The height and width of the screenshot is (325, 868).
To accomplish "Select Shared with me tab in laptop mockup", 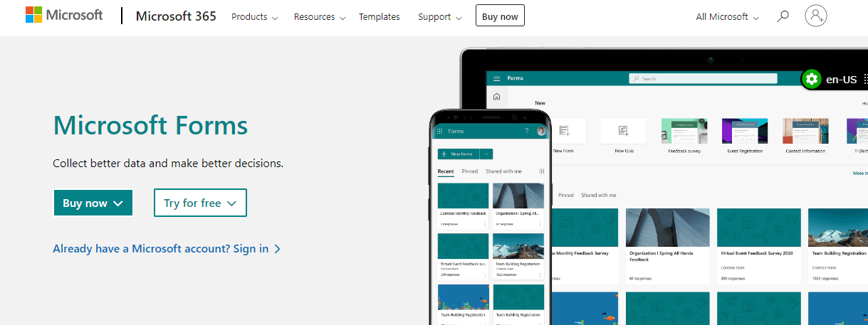I will (x=599, y=195).
